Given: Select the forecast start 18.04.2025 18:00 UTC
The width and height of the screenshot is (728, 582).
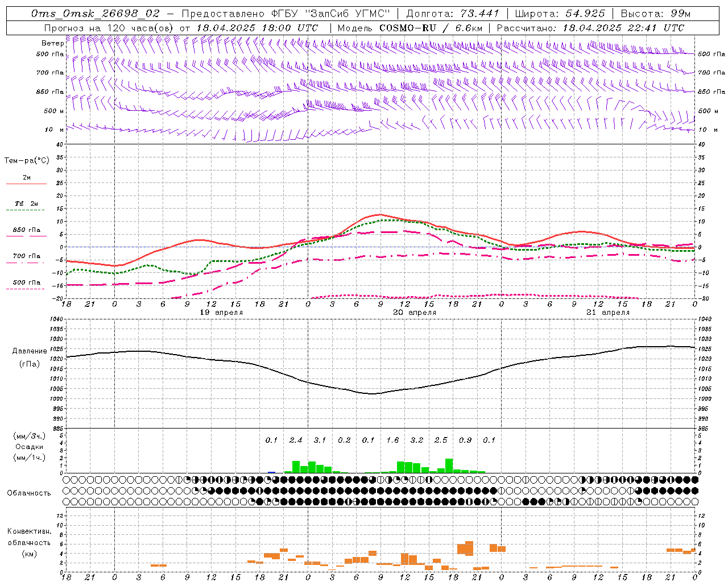Looking at the screenshot, I should [258, 28].
